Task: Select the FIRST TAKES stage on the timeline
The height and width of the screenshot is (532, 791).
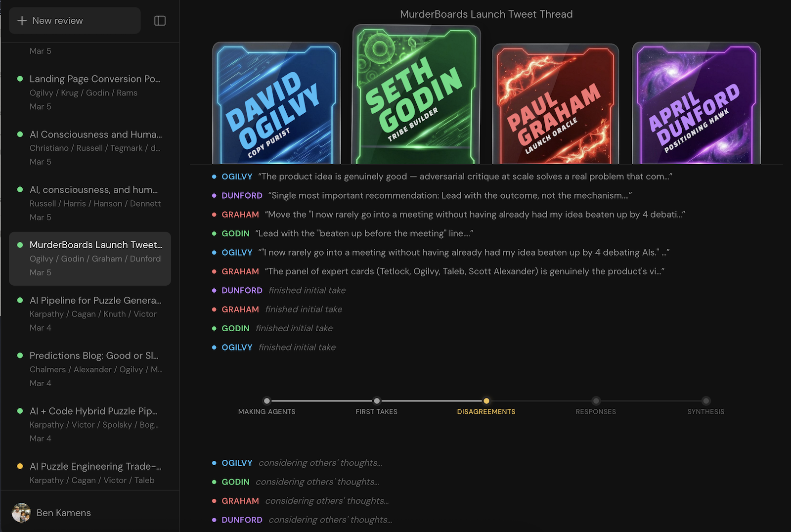Action: tap(377, 401)
